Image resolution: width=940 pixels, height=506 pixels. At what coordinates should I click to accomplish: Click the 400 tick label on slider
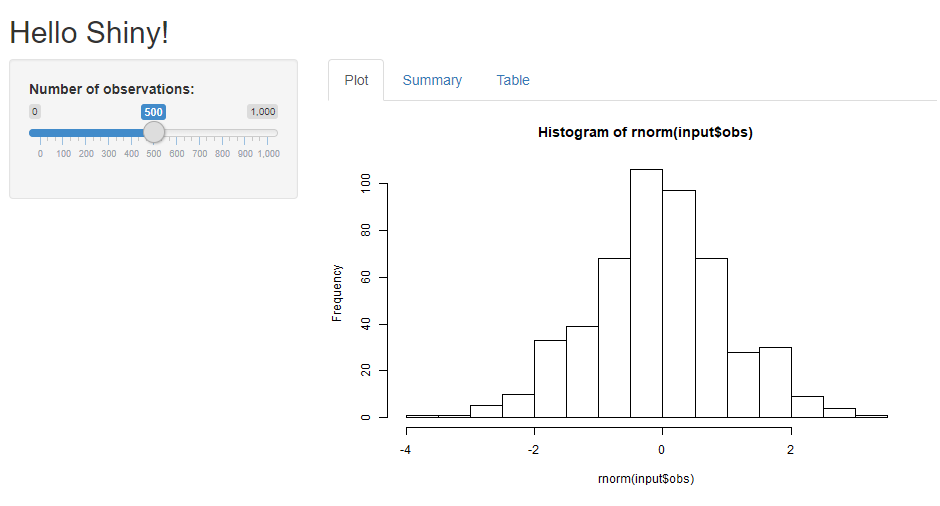pyautogui.click(x=131, y=154)
